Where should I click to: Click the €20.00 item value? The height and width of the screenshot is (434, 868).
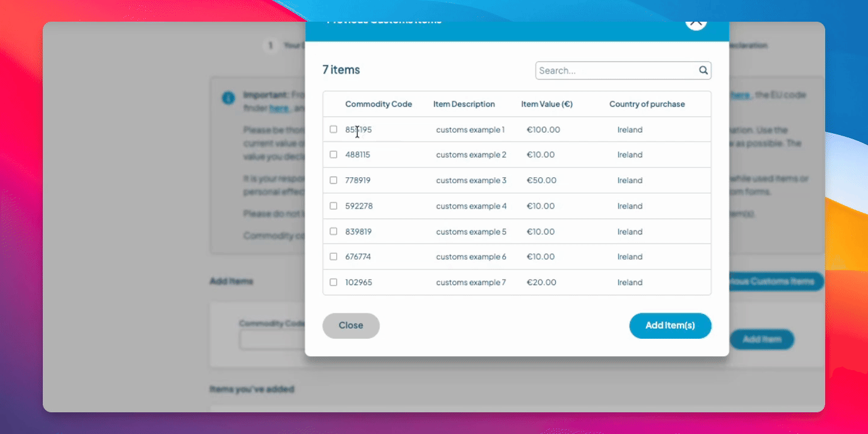pos(542,282)
